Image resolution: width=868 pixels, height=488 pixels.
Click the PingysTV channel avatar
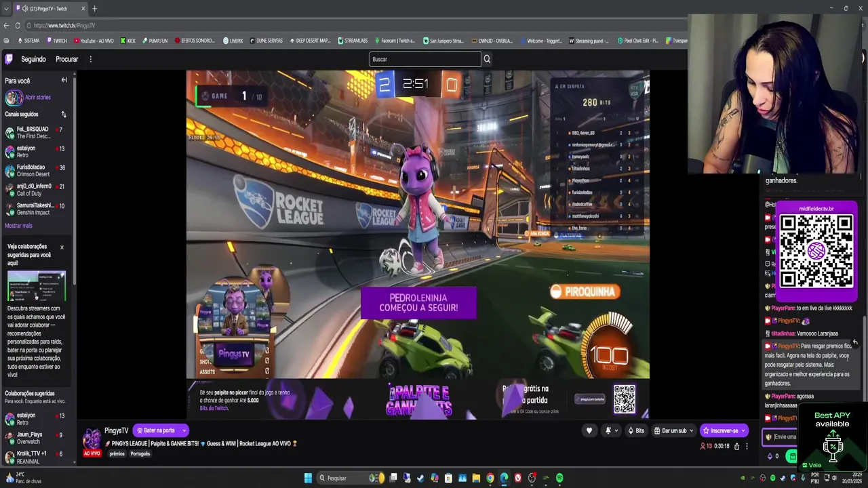click(92, 439)
